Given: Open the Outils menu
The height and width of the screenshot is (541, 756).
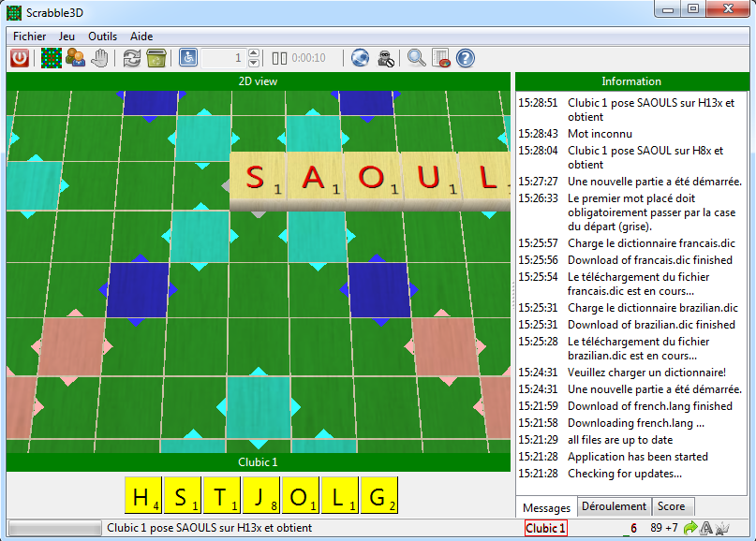Looking at the screenshot, I should tap(102, 37).
